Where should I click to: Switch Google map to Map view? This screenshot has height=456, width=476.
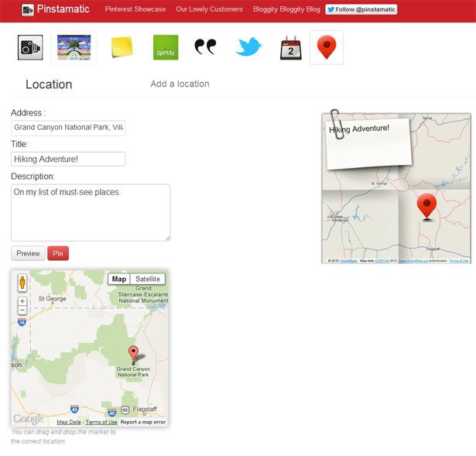click(119, 279)
